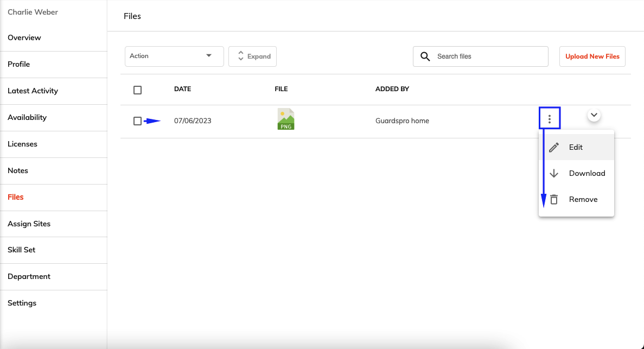This screenshot has height=349, width=644.
Task: Click the Guardspro home cell
Action: 402,121
